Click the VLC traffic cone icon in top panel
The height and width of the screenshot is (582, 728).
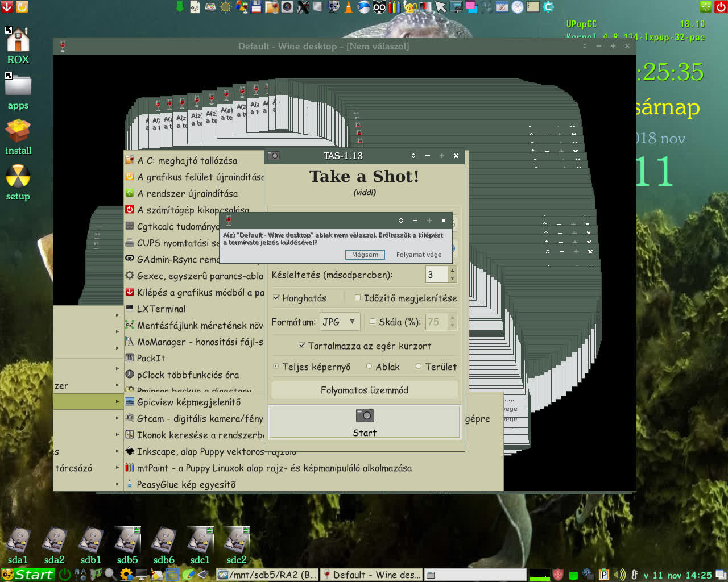[x=349, y=7]
